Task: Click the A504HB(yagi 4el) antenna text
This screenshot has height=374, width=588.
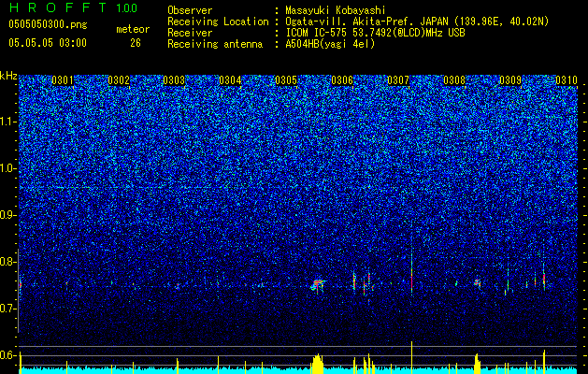Action: coord(330,44)
